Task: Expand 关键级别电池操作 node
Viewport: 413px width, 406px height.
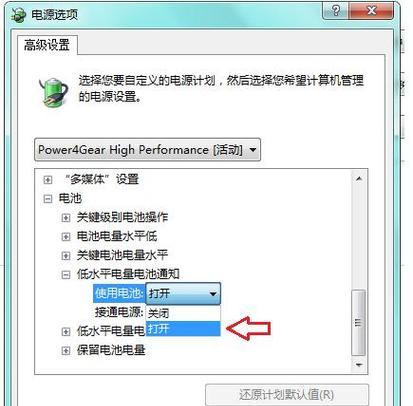Action: coord(66,218)
